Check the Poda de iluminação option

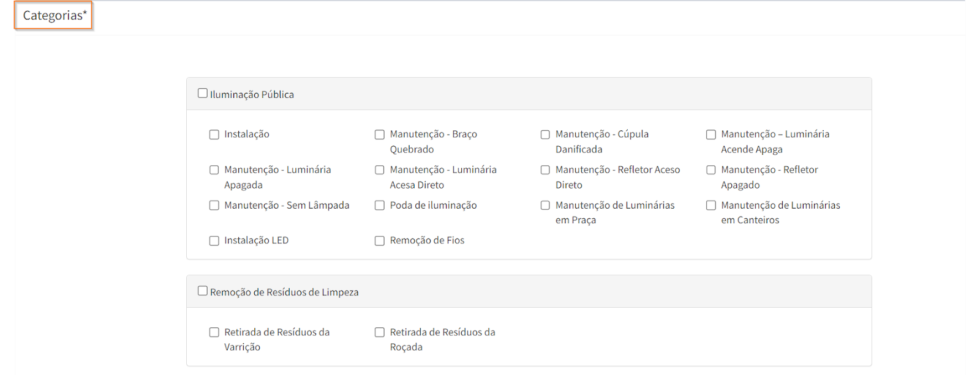click(x=380, y=206)
